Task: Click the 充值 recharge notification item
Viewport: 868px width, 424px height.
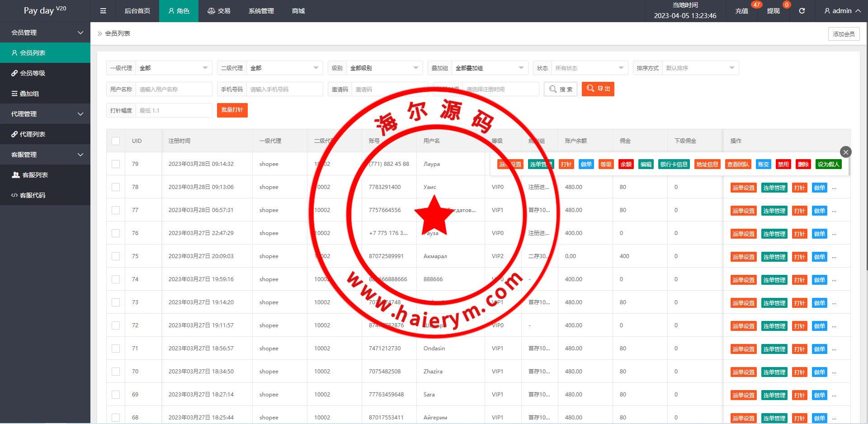Action: coord(741,11)
